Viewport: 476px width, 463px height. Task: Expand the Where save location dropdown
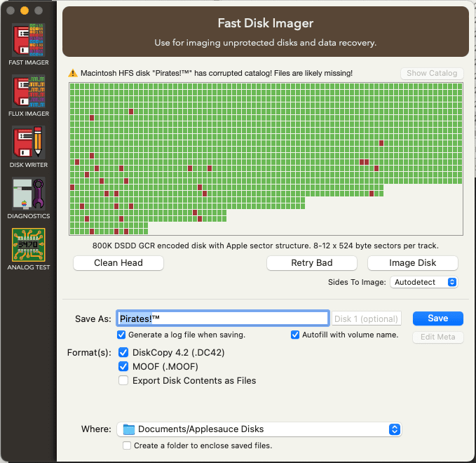[394, 429]
